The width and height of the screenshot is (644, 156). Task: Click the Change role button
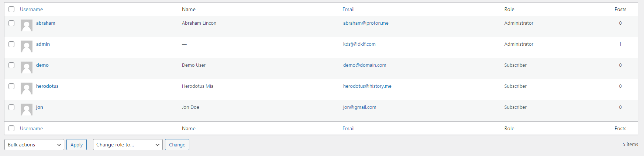pyautogui.click(x=177, y=145)
